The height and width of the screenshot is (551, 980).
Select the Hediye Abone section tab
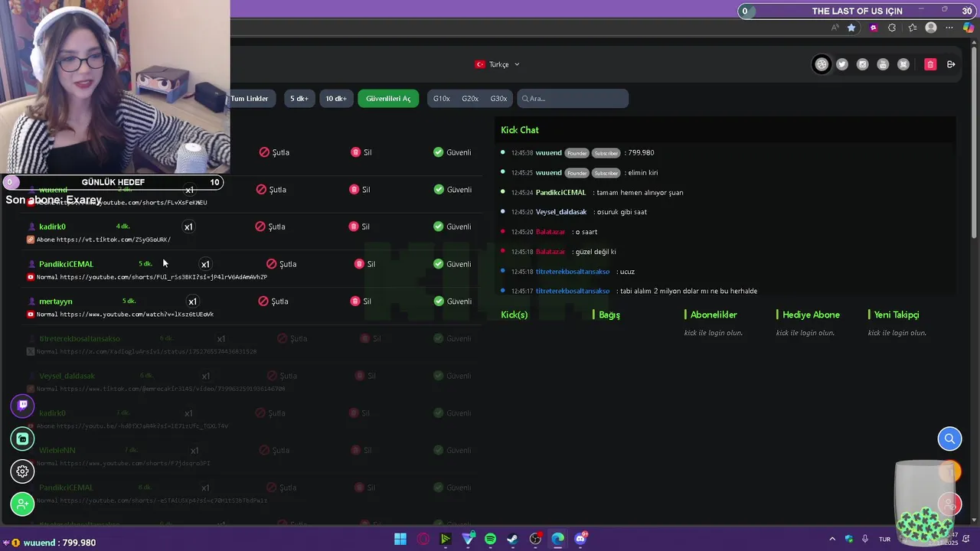tap(810, 315)
